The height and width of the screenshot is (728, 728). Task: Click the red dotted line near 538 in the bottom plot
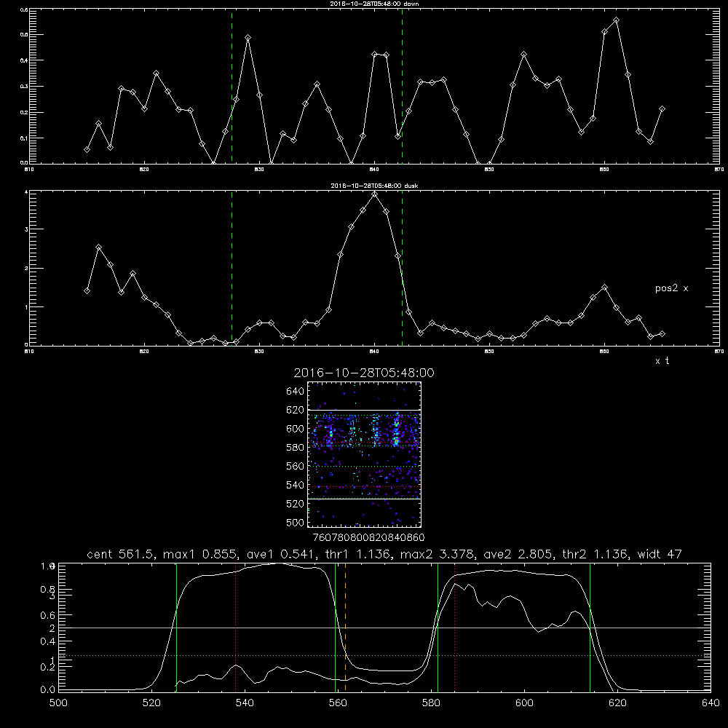[x=236, y=627]
